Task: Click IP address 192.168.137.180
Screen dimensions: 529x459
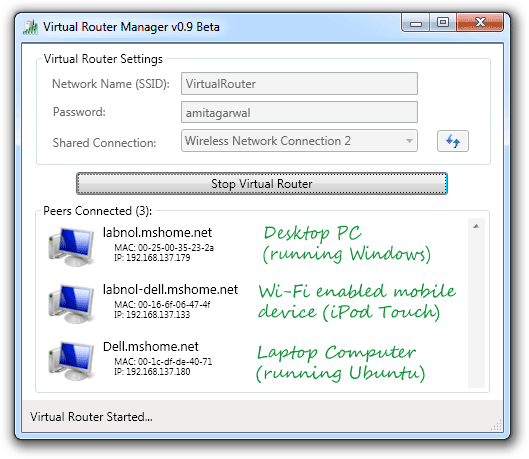Action: (x=152, y=372)
